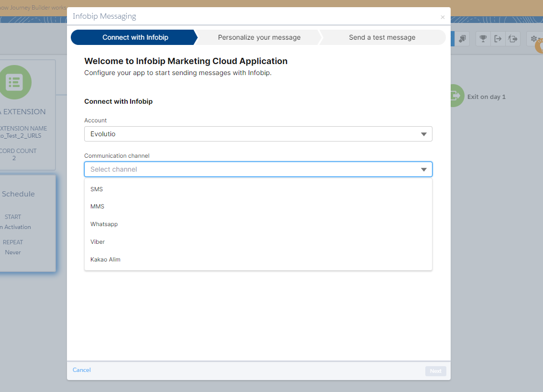Pick Kakao Alim from the channel list
The width and height of the screenshot is (543, 392).
pyautogui.click(x=258, y=260)
